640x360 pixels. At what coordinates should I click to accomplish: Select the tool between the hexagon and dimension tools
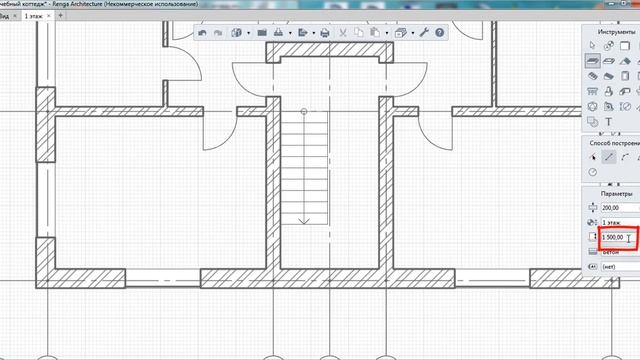click(x=609, y=107)
